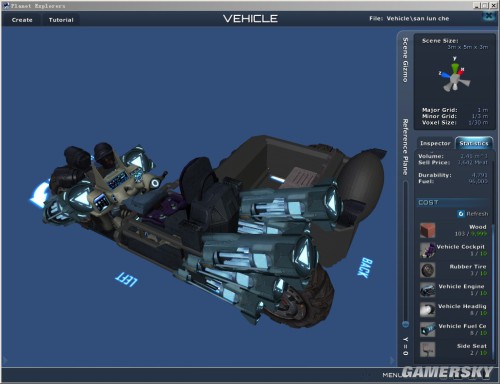Switch to the Inspector tab

coord(435,143)
